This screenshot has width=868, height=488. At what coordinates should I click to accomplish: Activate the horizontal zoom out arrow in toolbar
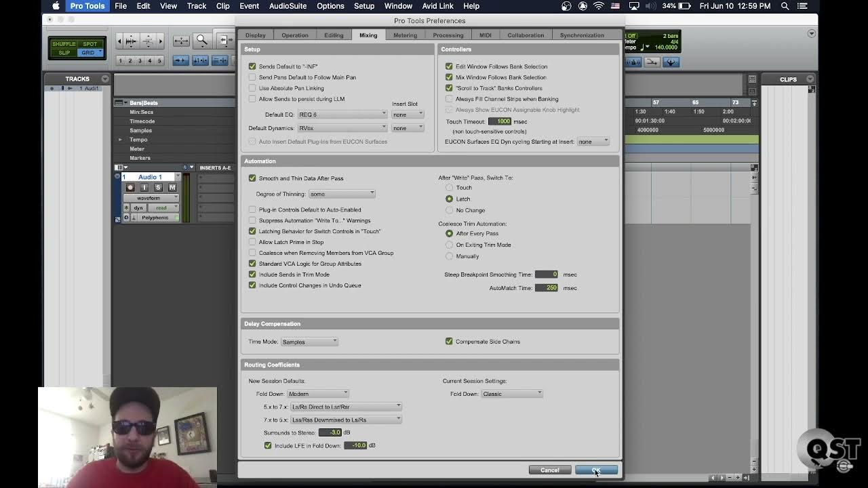[119, 41]
